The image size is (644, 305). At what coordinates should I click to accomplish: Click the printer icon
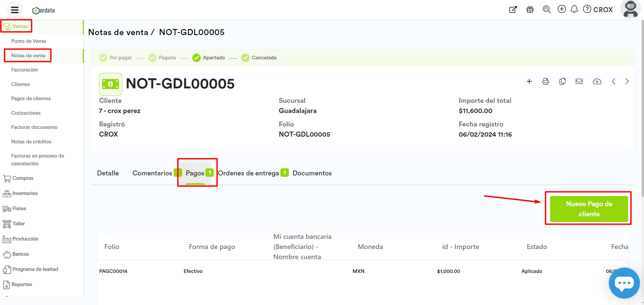click(x=545, y=81)
